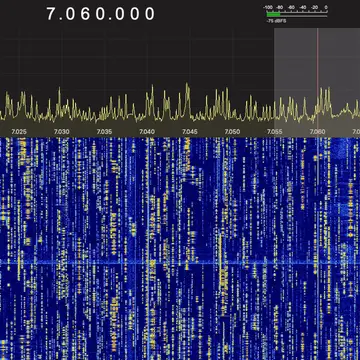Click the green signal strength meter bar
Viewport: 360px width, 360px height.
point(273,14)
